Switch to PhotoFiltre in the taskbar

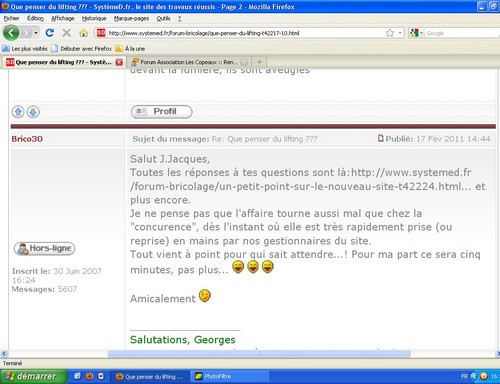(230, 376)
